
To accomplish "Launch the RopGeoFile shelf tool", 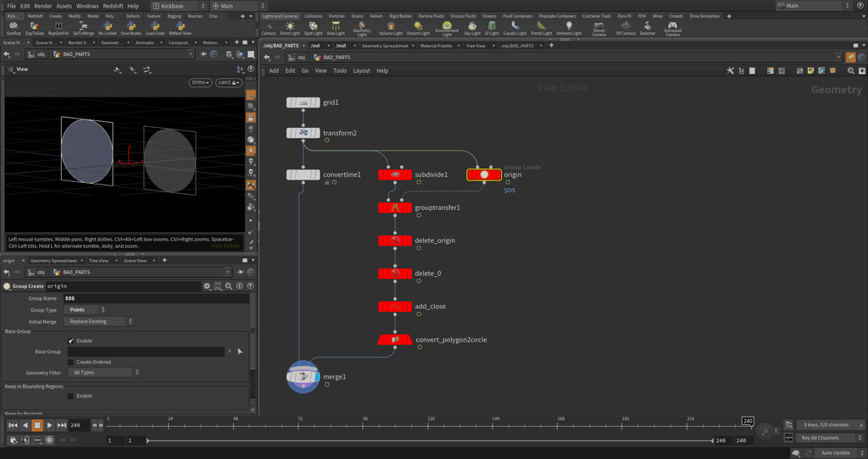I will coord(58,28).
